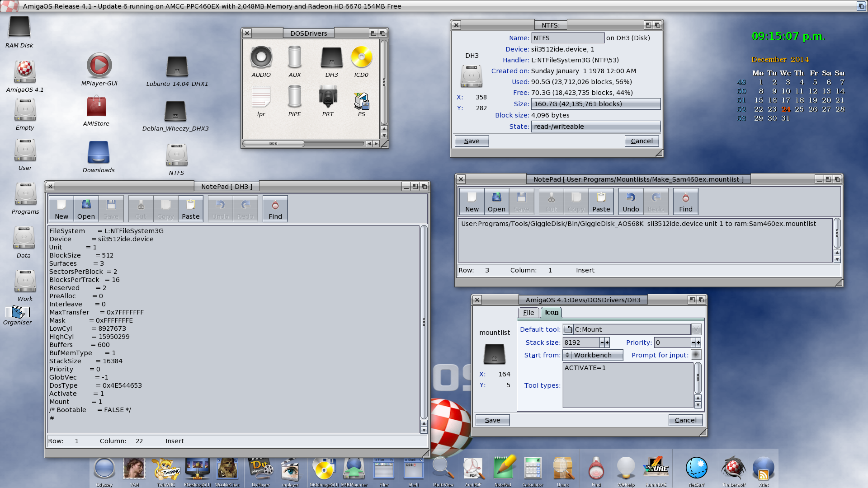Screen dimensions: 868x488
Task: Switch to the File tab
Action: click(x=528, y=313)
